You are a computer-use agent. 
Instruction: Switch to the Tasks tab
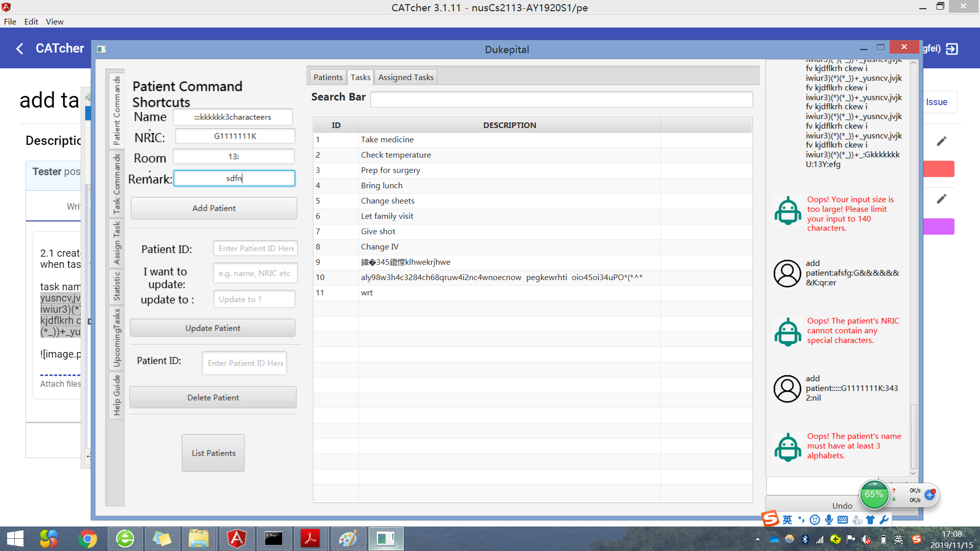click(x=360, y=78)
